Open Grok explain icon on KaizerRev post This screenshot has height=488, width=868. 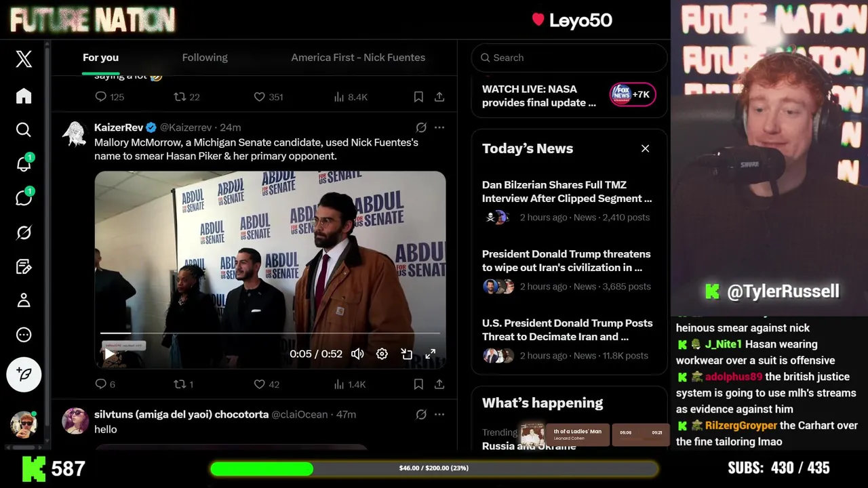421,127
